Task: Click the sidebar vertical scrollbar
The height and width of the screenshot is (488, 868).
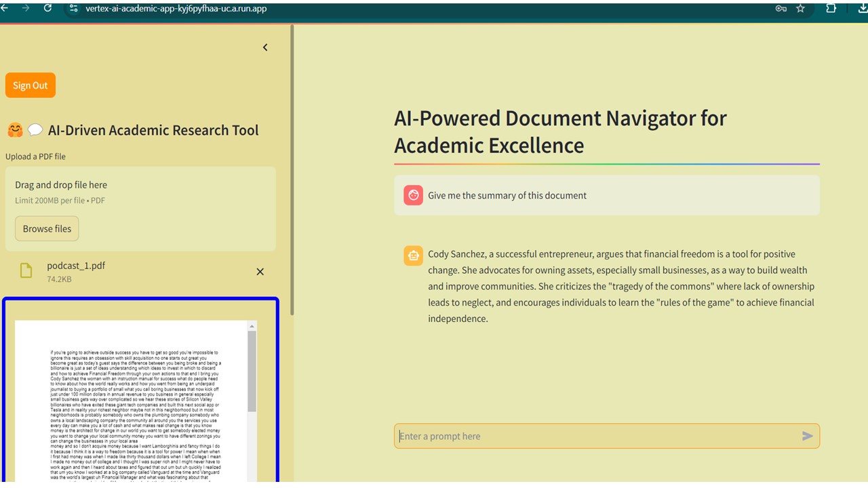Action: pyautogui.click(x=292, y=169)
